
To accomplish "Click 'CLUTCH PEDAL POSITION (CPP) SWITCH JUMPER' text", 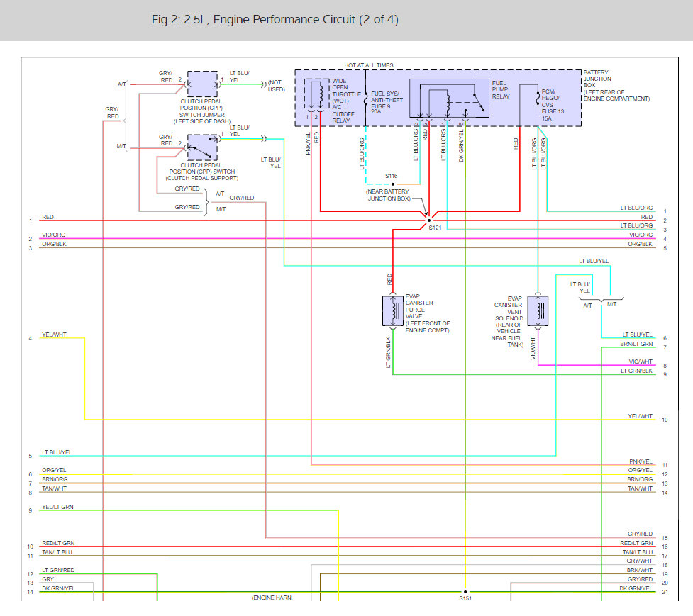I will coord(202,108).
